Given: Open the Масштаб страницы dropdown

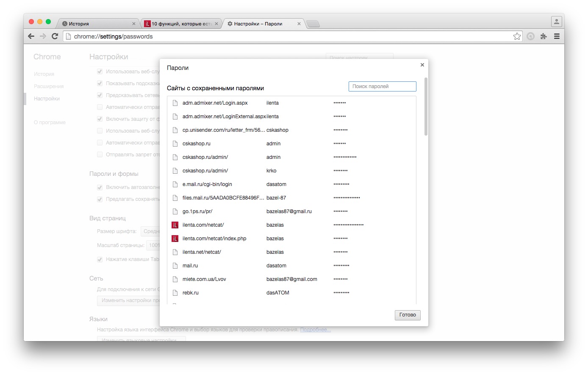Looking at the screenshot, I should pyautogui.click(x=153, y=245).
